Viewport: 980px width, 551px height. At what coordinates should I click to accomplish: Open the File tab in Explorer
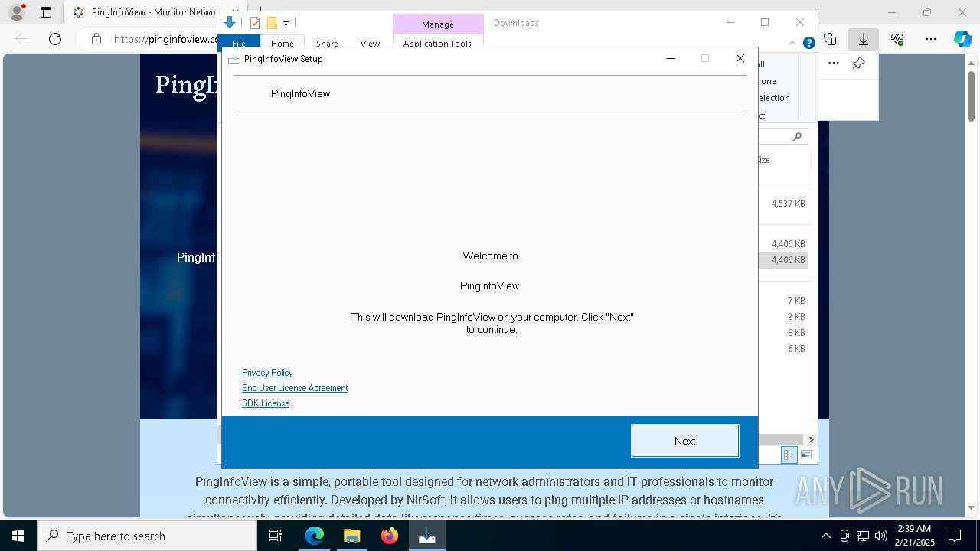[239, 44]
